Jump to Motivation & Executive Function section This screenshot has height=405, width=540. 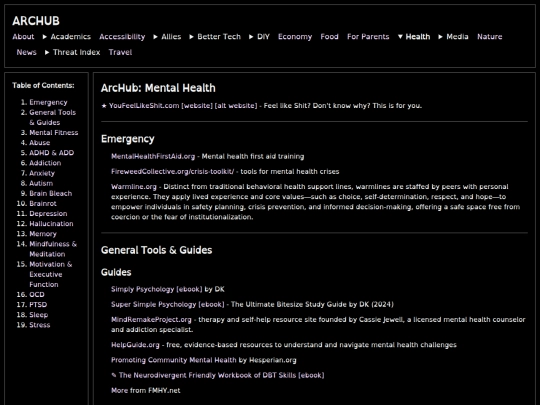point(51,274)
